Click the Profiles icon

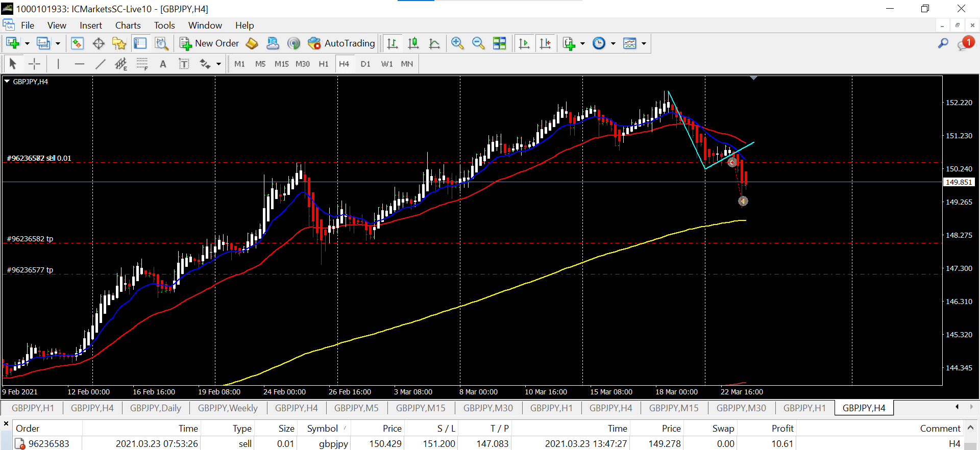tap(43, 43)
